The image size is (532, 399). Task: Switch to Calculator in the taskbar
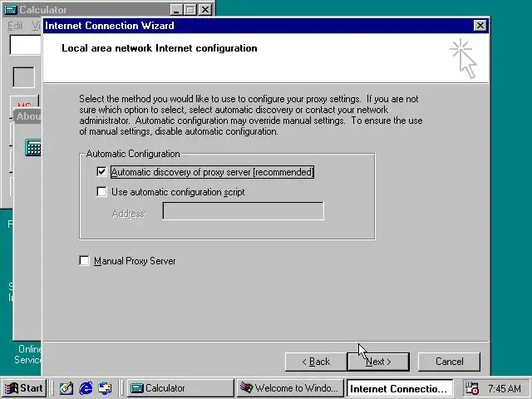tap(180, 388)
